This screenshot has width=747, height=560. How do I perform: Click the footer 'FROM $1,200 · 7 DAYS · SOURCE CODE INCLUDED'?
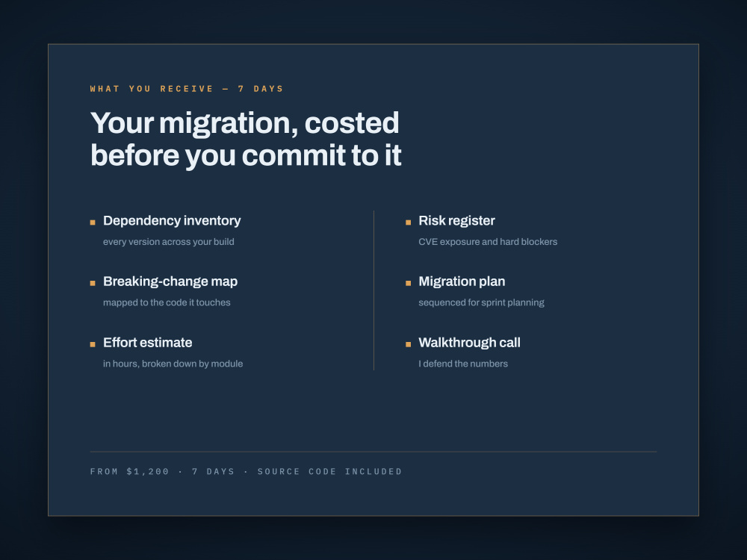pos(246,471)
